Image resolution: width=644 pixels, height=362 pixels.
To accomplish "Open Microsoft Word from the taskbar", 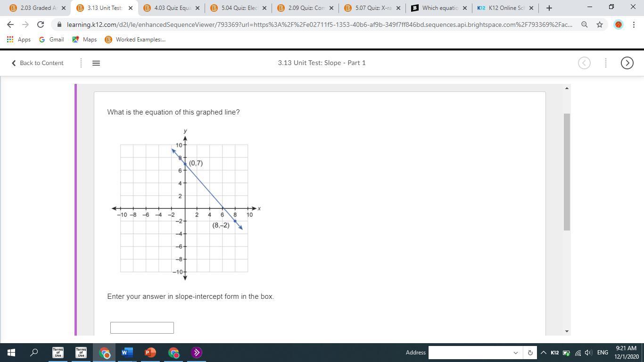I will [x=127, y=353].
